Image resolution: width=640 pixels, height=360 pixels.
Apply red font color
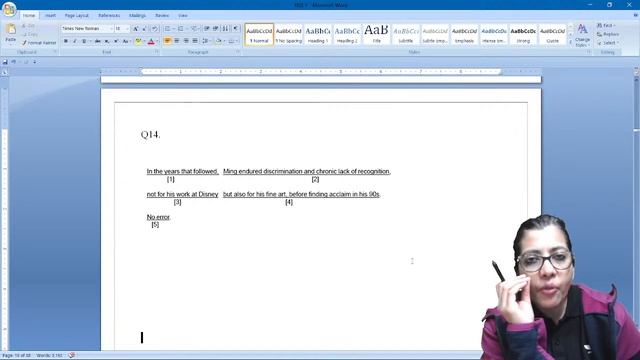pyautogui.click(x=151, y=41)
